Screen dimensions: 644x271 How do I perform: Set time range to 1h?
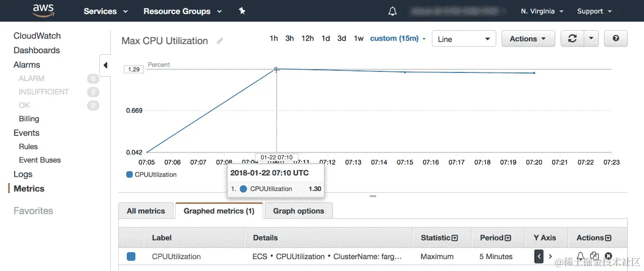[x=274, y=39]
